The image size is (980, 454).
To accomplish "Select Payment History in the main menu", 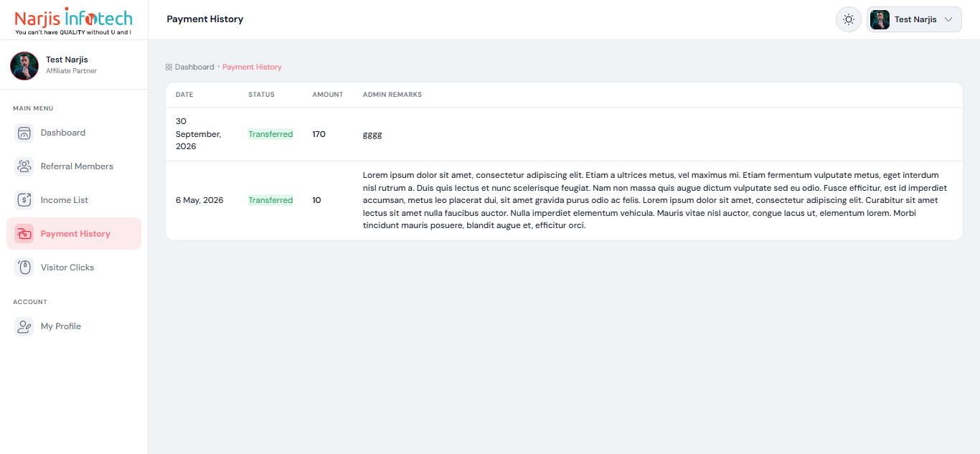I will (74, 234).
